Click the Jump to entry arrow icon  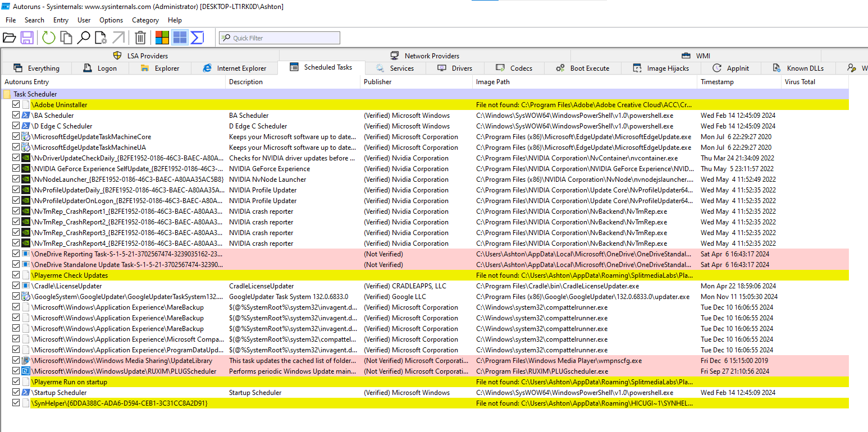click(118, 38)
